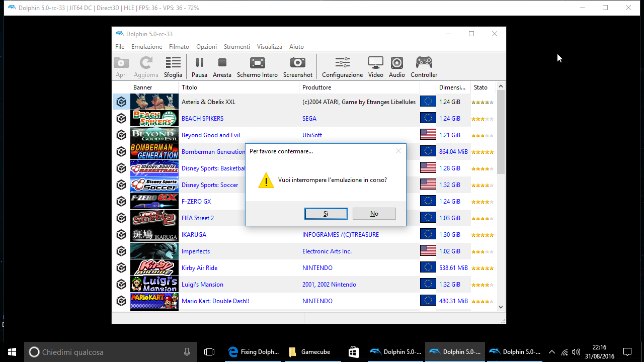Viewport: 644px width, 362px height.
Task: Sort by the Stato column header
Action: (484, 87)
